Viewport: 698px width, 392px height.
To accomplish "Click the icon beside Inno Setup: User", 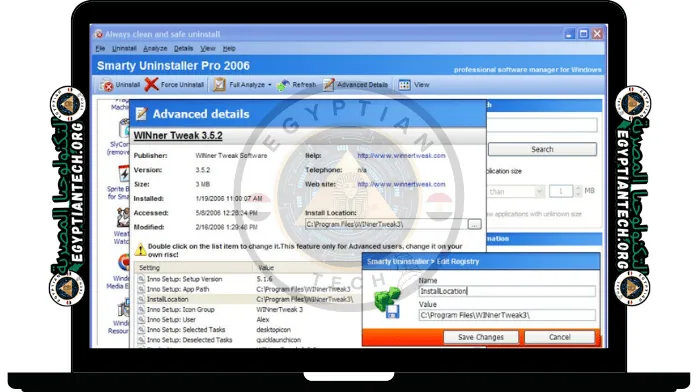I will coord(141,319).
